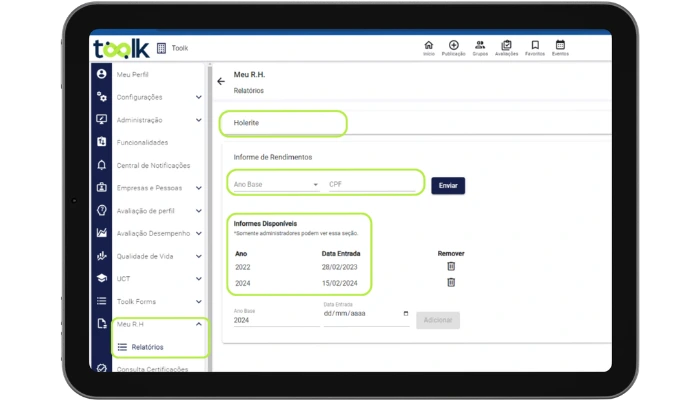This screenshot has height=400, width=700.
Task: Click the back arrow beside Meu R.H.
Action: coord(221,81)
